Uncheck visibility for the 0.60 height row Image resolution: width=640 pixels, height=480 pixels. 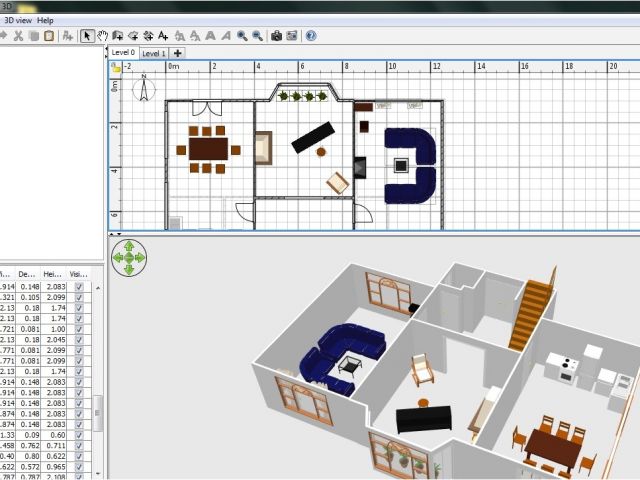click(79, 434)
